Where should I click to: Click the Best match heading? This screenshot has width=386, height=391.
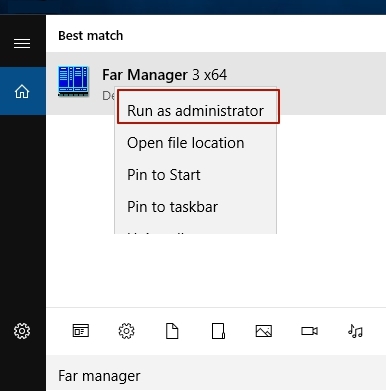click(91, 35)
